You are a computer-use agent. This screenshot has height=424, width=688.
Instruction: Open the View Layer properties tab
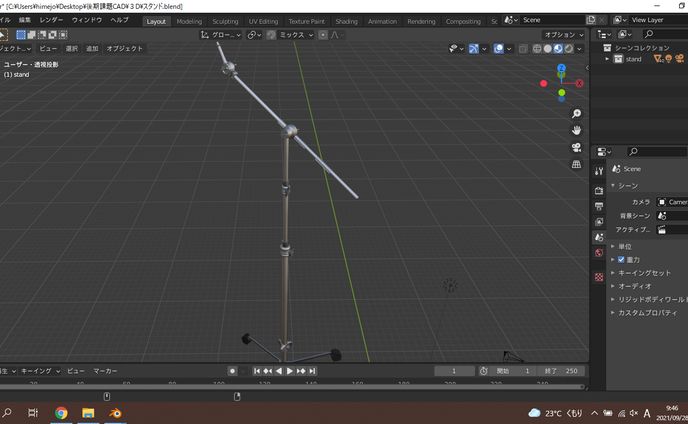[599, 222]
